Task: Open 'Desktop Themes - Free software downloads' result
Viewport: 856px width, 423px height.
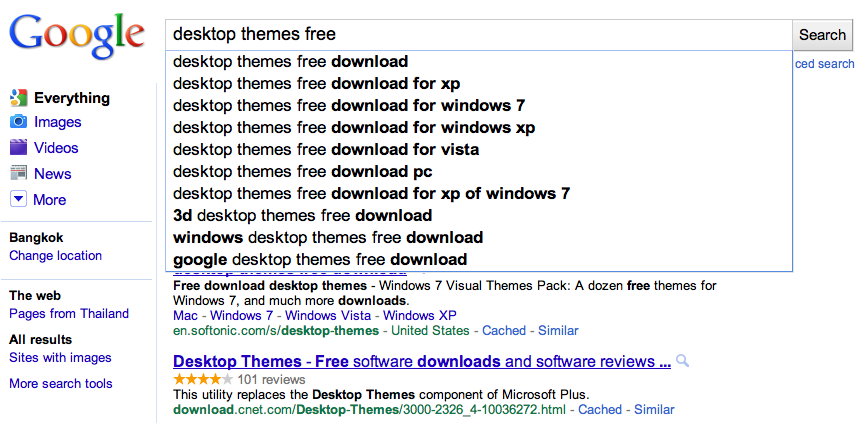Action: 422,361
